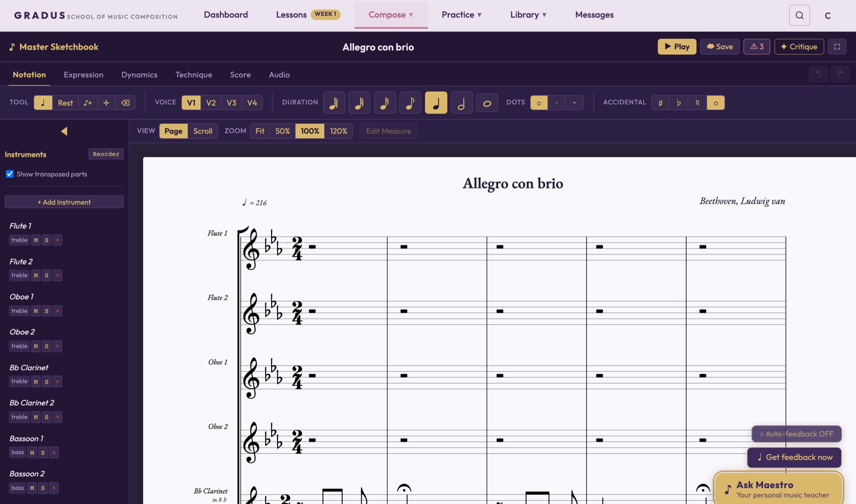The image size is (856, 504).
Task: Open the Compose dropdown menu
Action: pyautogui.click(x=391, y=15)
